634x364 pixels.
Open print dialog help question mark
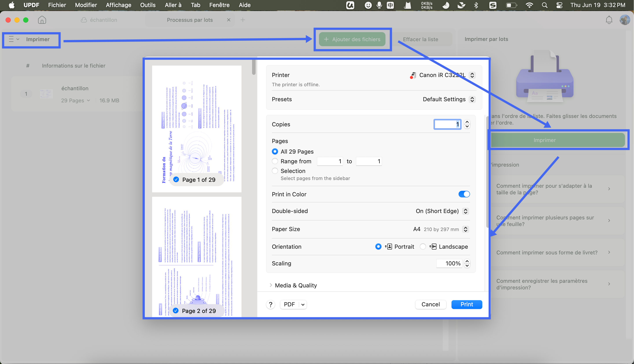pyautogui.click(x=271, y=305)
